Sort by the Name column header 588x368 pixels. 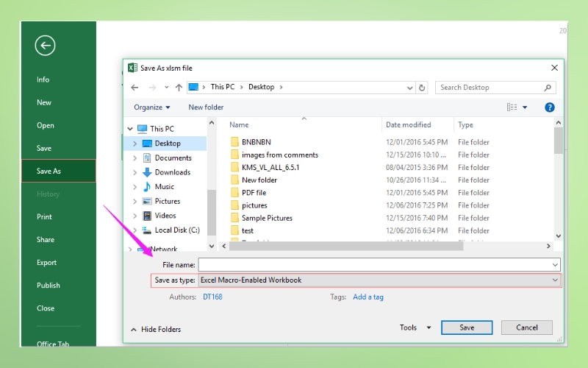239,124
